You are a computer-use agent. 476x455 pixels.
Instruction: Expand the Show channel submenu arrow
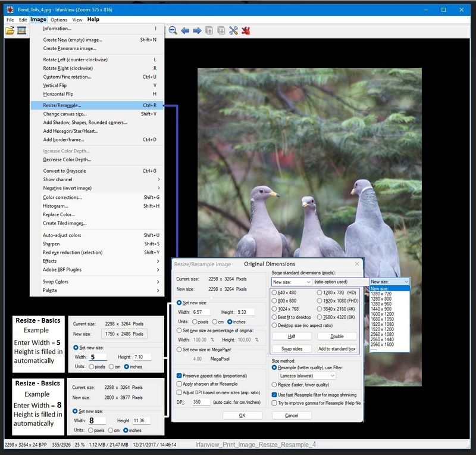pyautogui.click(x=158, y=179)
